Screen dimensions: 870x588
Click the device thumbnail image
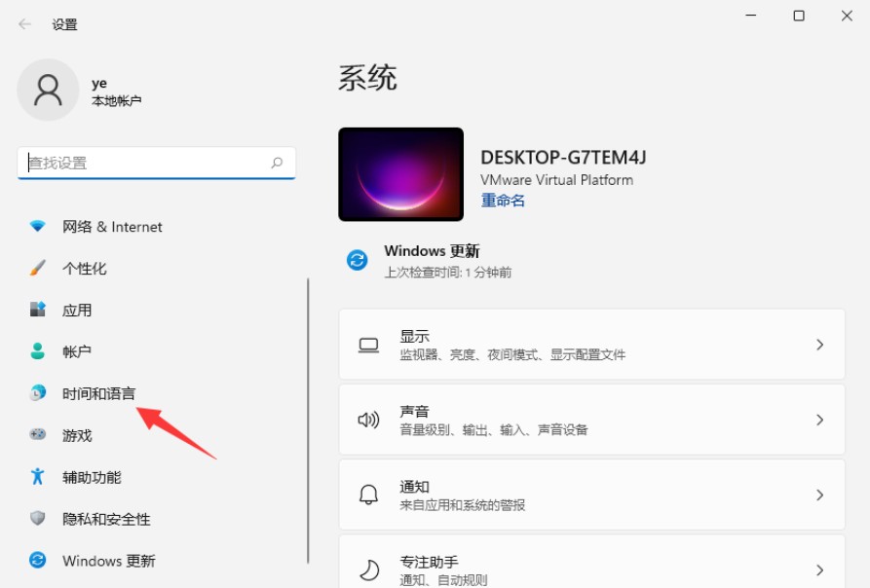(x=400, y=173)
